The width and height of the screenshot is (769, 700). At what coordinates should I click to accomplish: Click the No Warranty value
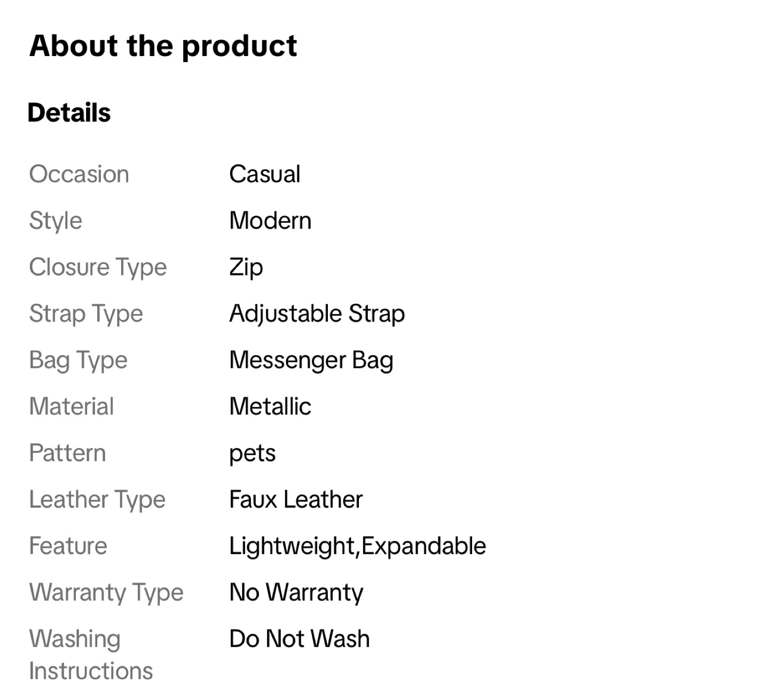coord(296,593)
